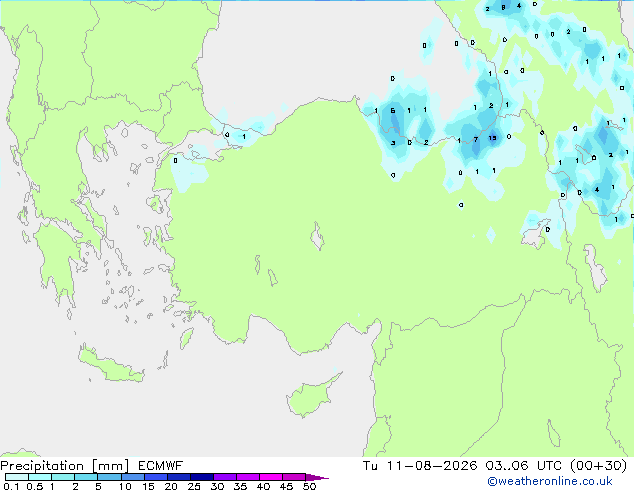Click the above-50 legend arrow tip
Screen dimensions: 634x490
point(317,477)
